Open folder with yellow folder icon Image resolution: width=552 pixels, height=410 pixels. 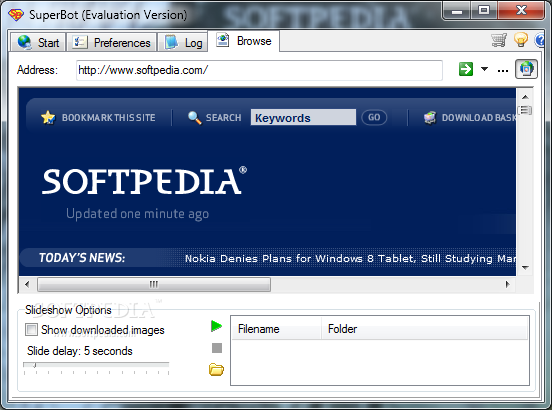(x=216, y=370)
